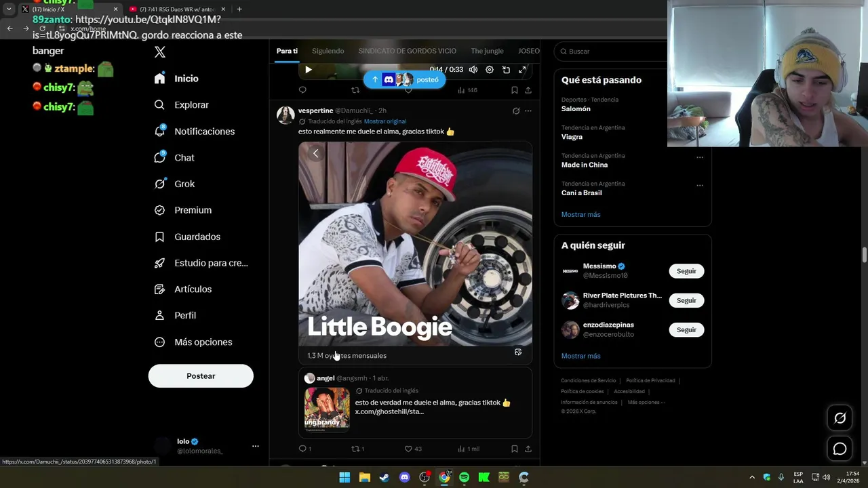Repost vespertine's post

click(x=357, y=449)
